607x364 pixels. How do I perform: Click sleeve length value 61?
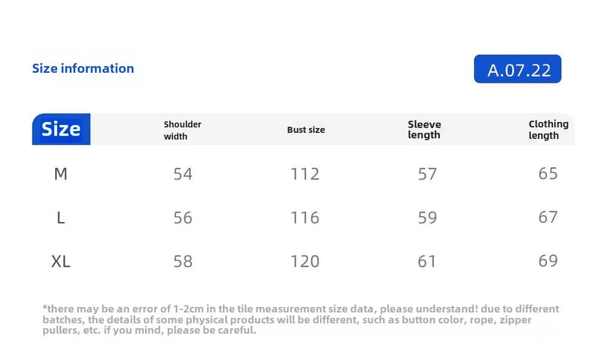427,262
